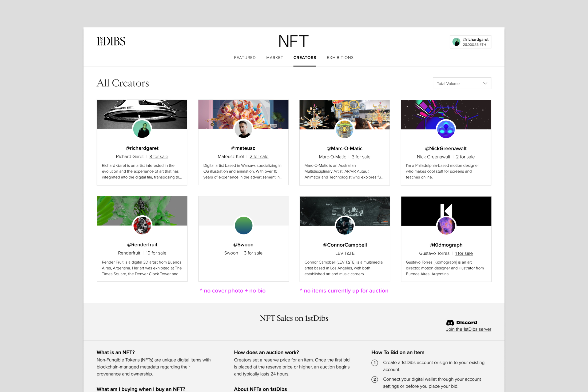Image resolution: width=588 pixels, height=392 pixels.
Task: Click the 'About NFTs on 1stDibs' heading
Action: pyautogui.click(x=260, y=389)
